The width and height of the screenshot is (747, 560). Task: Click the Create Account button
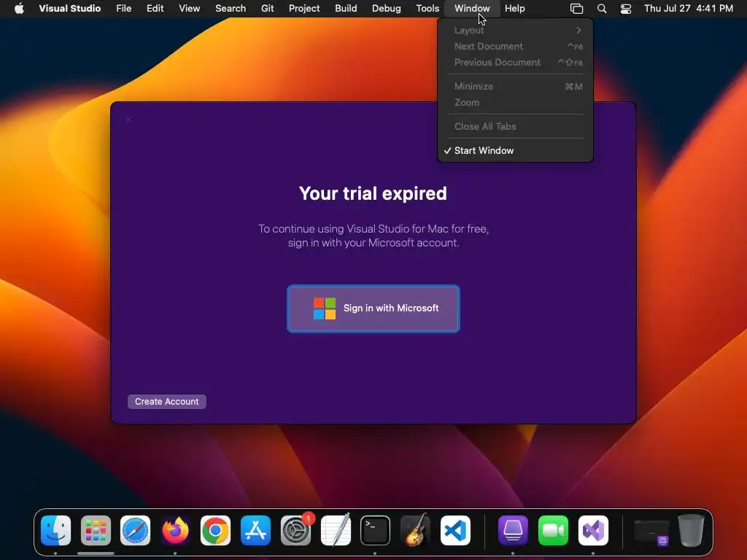coord(167,402)
